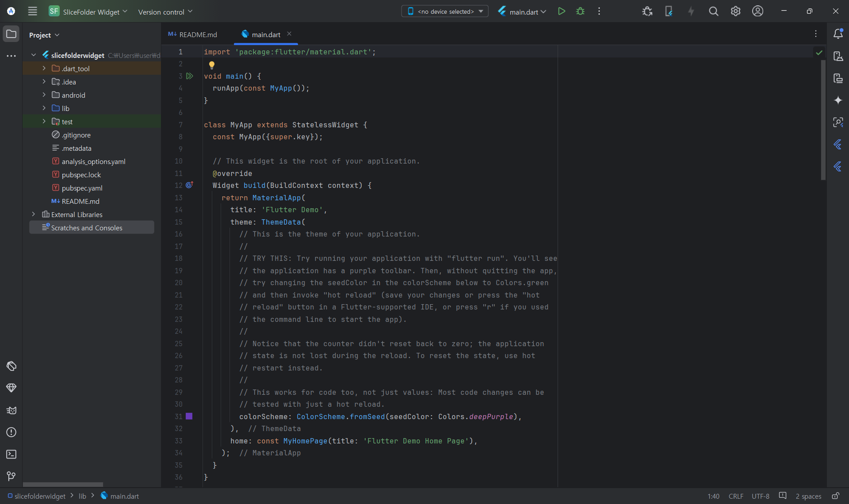Click the Flutter hot reload lightning icon

tap(691, 11)
